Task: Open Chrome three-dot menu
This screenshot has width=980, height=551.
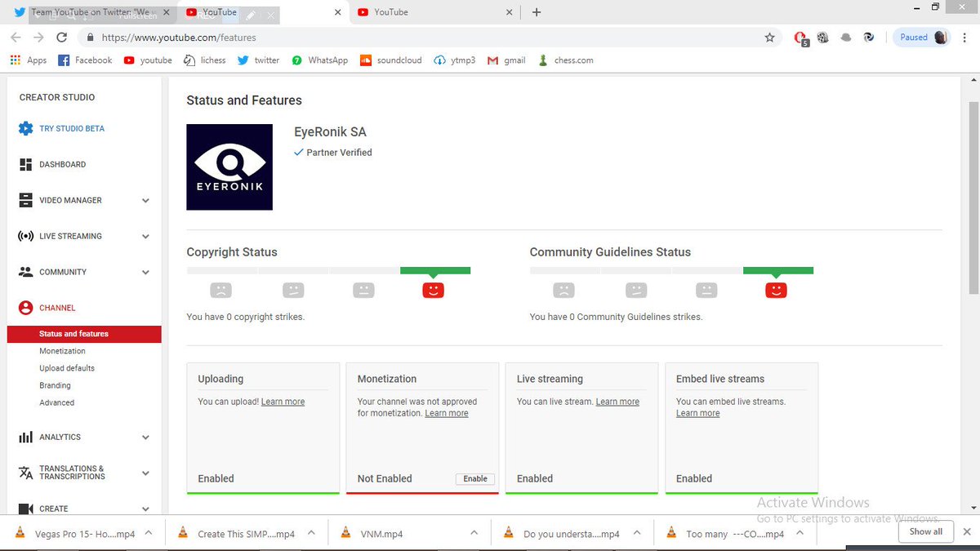Action: coord(966,38)
